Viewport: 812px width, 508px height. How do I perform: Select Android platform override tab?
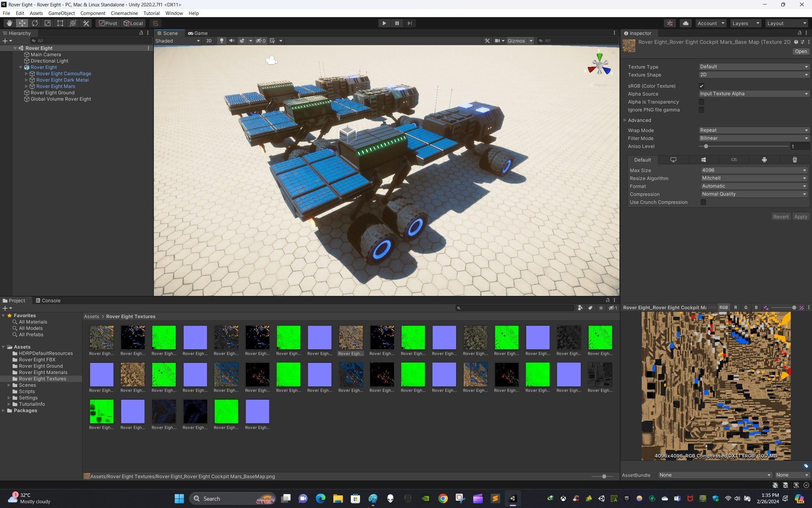[x=764, y=160]
